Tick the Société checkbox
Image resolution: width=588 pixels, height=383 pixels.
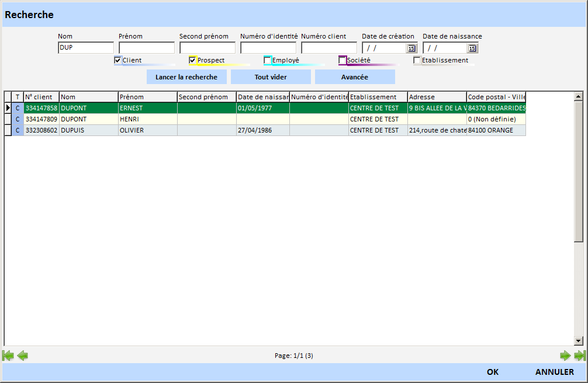click(343, 60)
